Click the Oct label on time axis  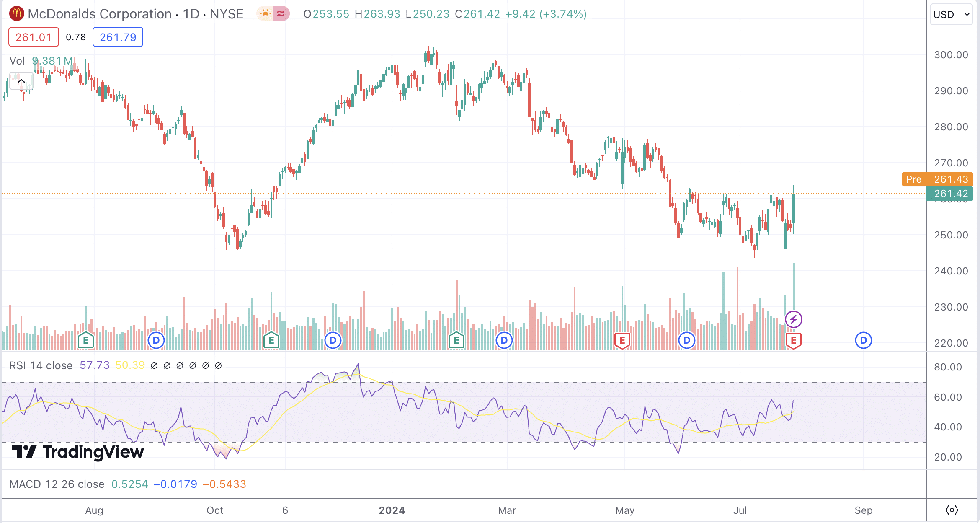coord(215,510)
